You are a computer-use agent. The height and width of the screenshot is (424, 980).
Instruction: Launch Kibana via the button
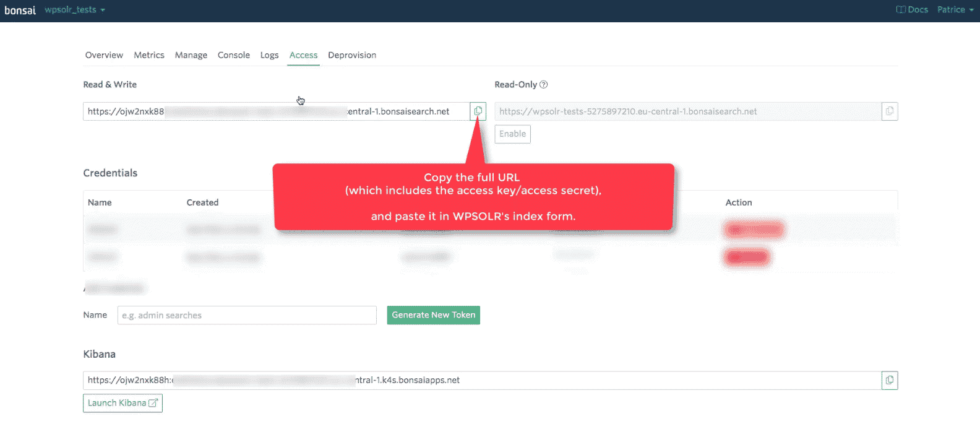[123, 403]
